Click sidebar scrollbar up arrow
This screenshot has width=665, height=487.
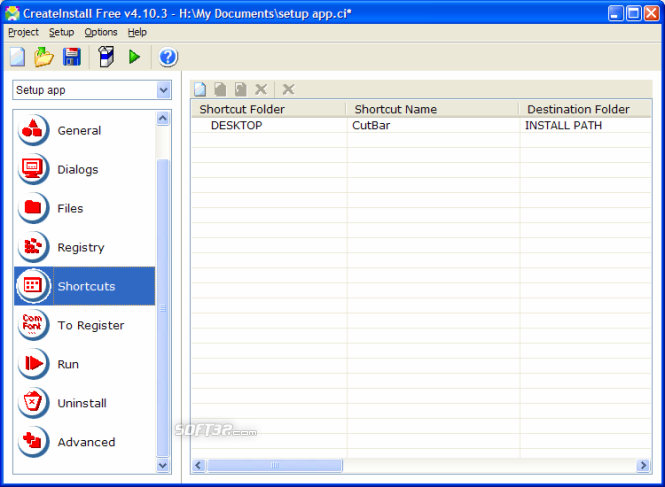(x=163, y=118)
